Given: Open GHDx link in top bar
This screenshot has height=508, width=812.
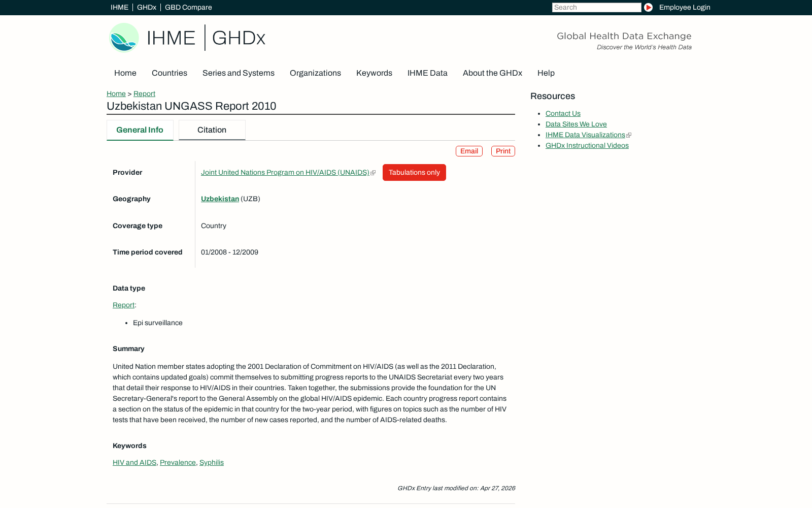Looking at the screenshot, I should (147, 7).
